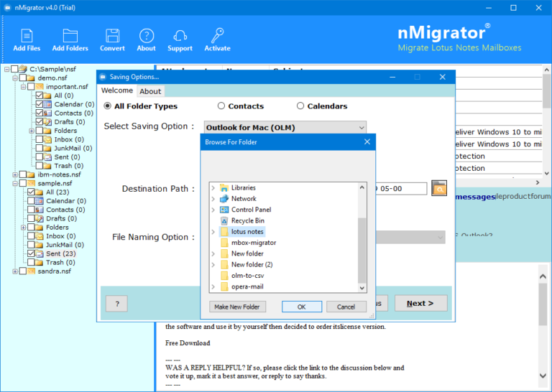Click the Make New Folder button
Viewport: 552px width, 392px height.
click(238, 307)
